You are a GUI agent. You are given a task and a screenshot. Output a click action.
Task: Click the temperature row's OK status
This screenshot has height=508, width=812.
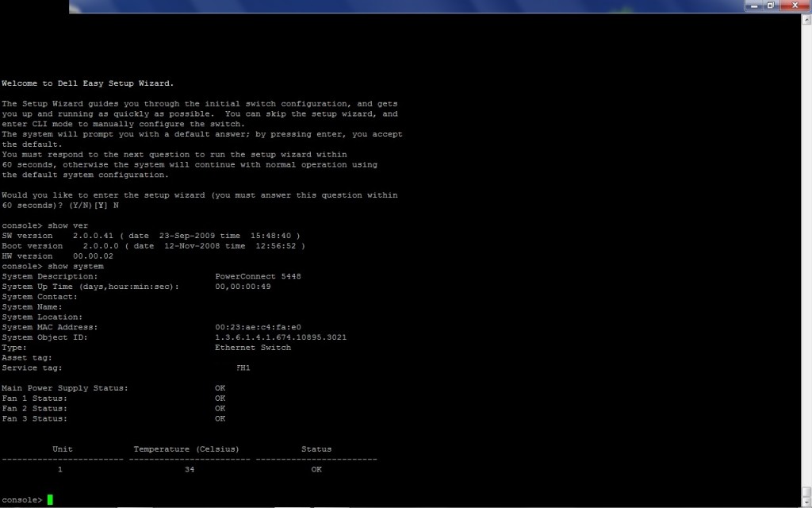pyautogui.click(x=316, y=470)
